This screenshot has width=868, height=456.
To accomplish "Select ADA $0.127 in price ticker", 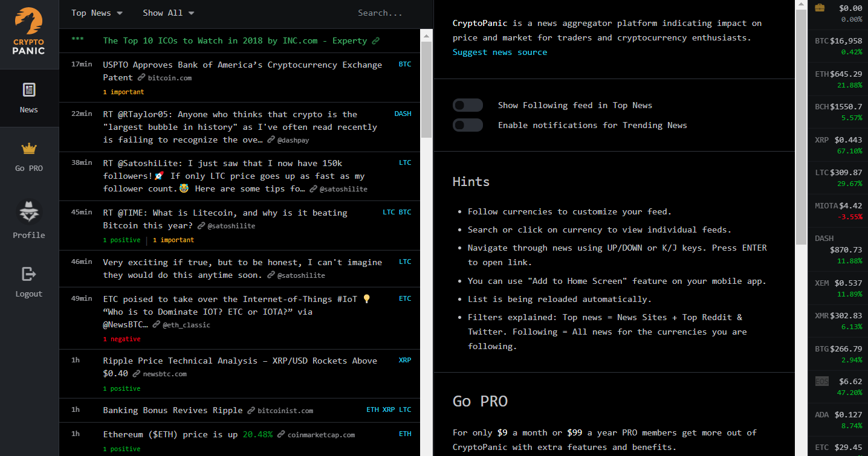I will (x=838, y=420).
